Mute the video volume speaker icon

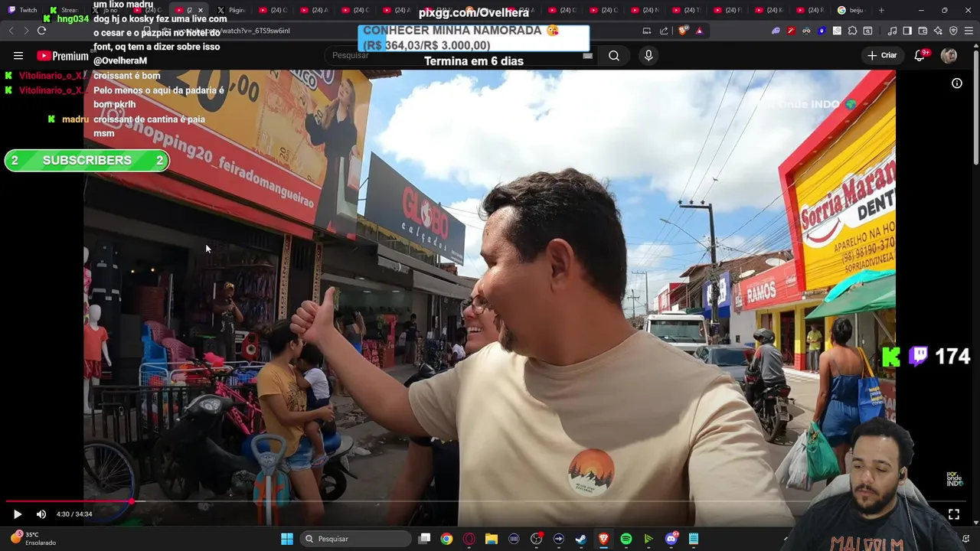tap(41, 514)
